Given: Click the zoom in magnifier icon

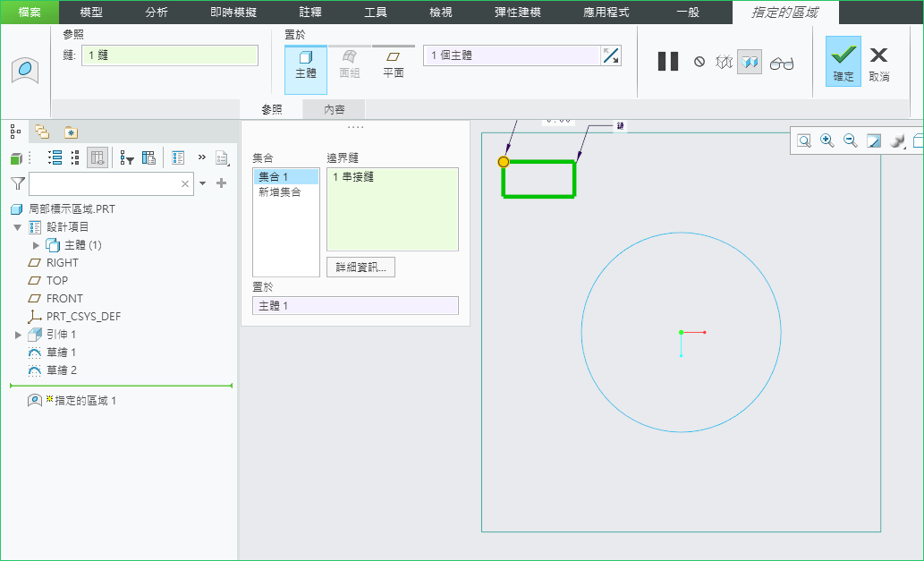Looking at the screenshot, I should click(x=827, y=140).
